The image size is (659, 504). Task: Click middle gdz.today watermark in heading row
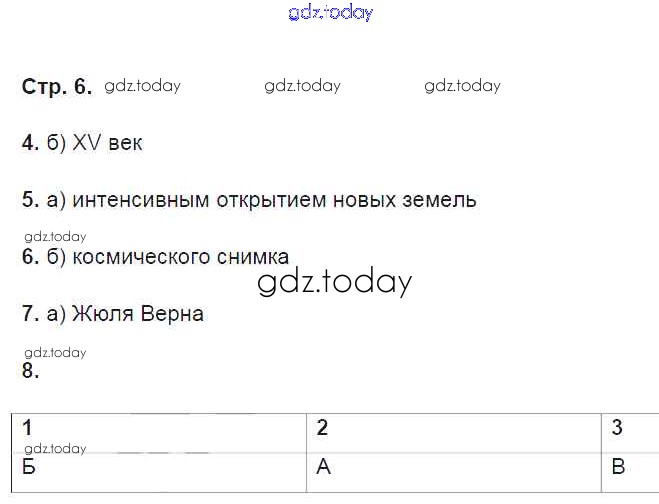coord(302,86)
